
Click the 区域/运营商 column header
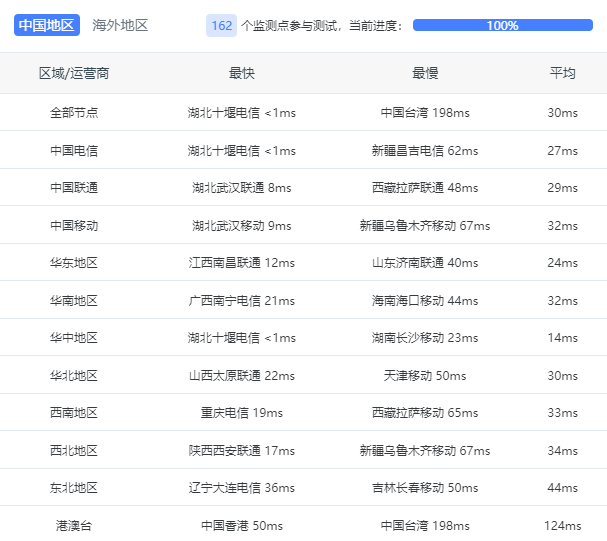[74, 73]
